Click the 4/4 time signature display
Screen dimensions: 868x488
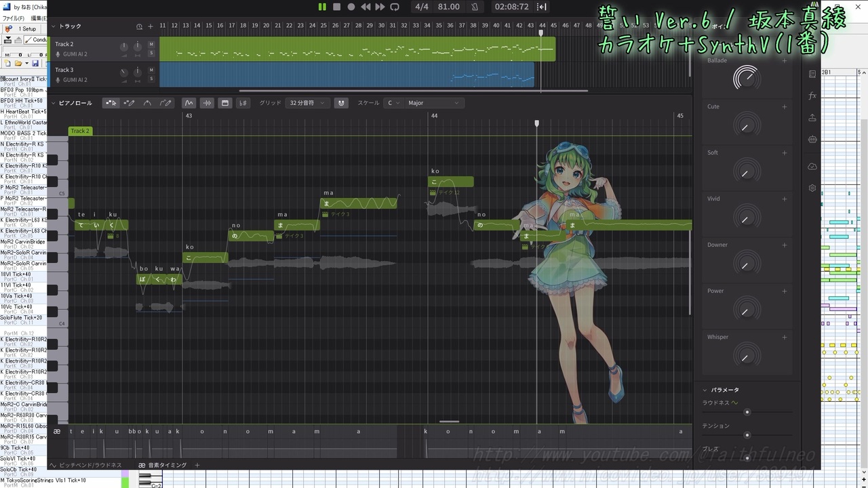[x=422, y=7]
